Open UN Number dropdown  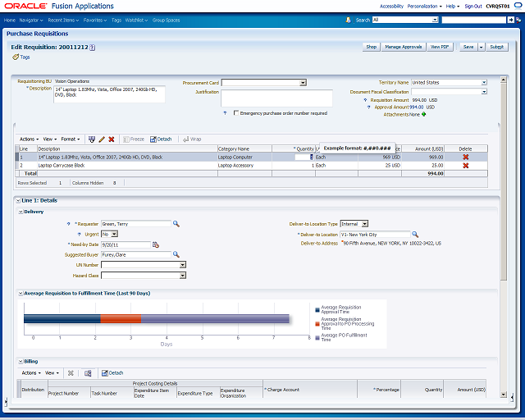click(x=182, y=265)
